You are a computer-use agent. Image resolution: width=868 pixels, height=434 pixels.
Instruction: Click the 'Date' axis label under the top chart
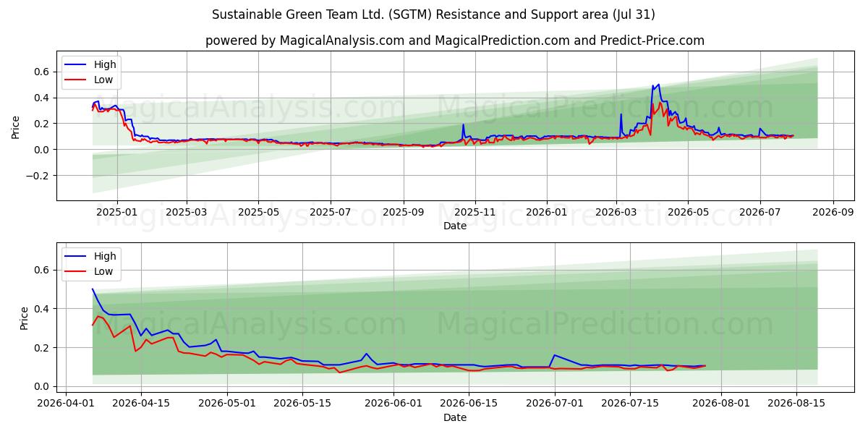point(455,226)
